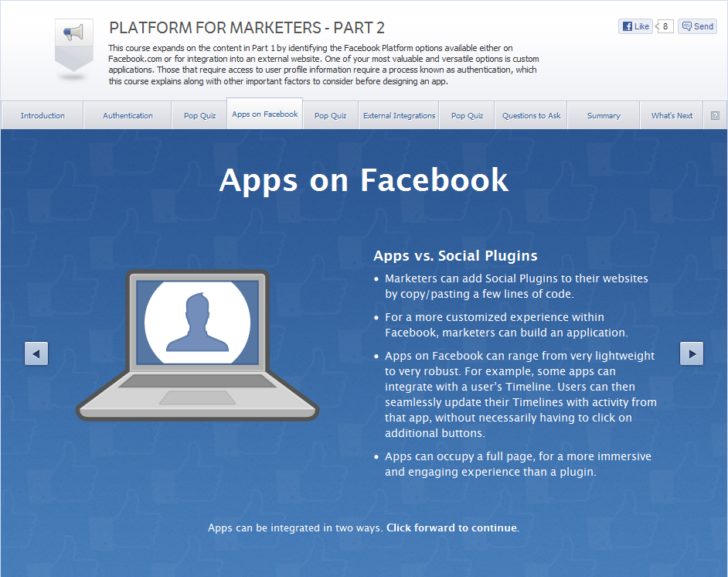The image size is (728, 577).
Task: Click the Send button
Action: tap(697, 26)
